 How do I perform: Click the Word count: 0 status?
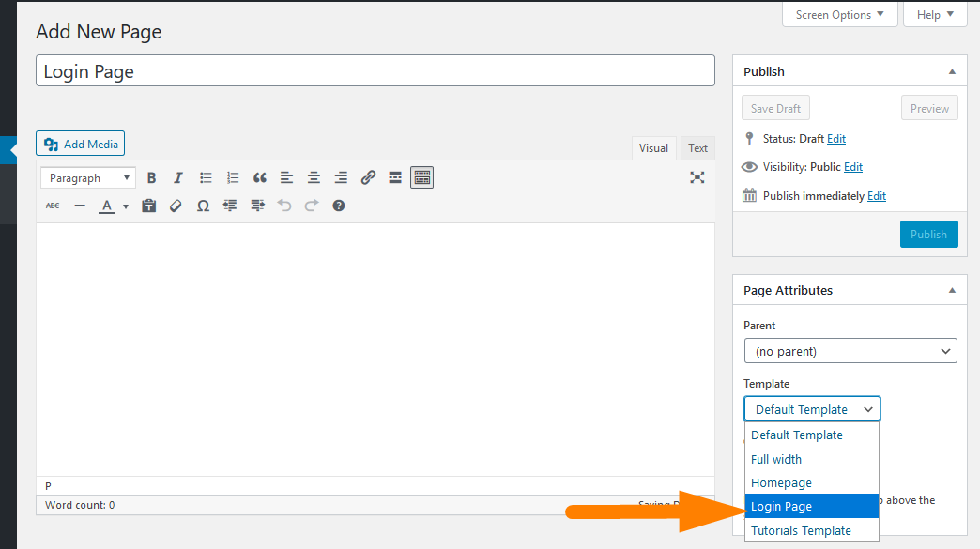80,505
